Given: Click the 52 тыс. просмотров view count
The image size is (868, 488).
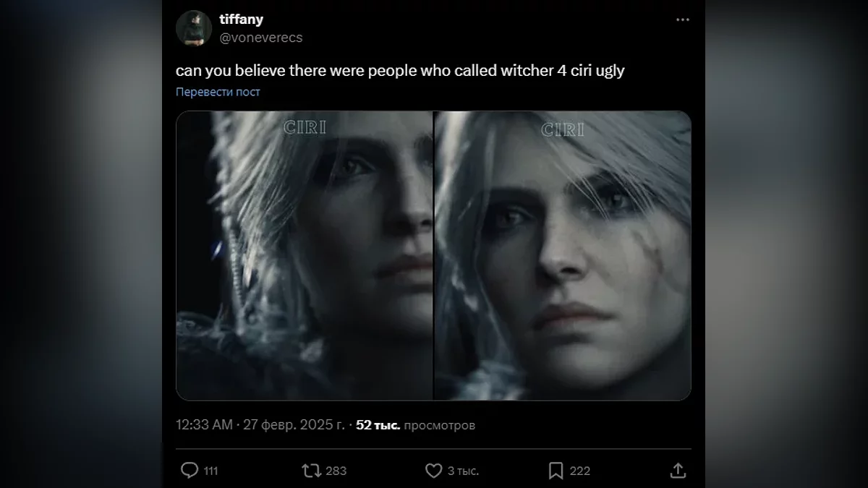Looking at the screenshot, I should (x=415, y=425).
